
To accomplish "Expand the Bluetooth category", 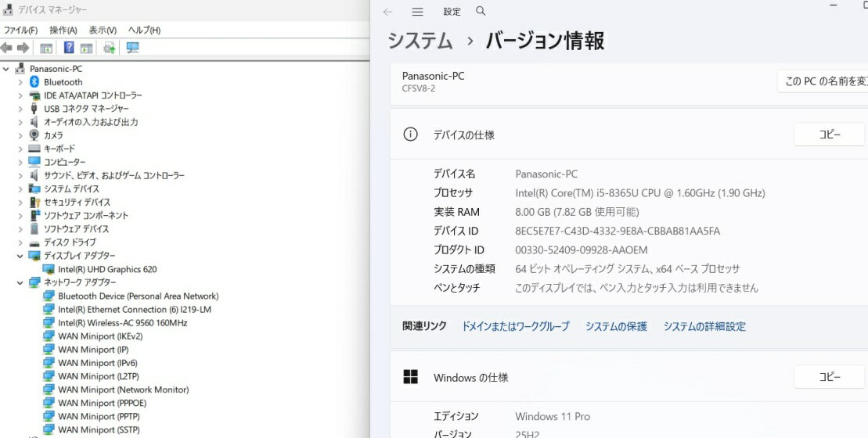I will [20, 82].
